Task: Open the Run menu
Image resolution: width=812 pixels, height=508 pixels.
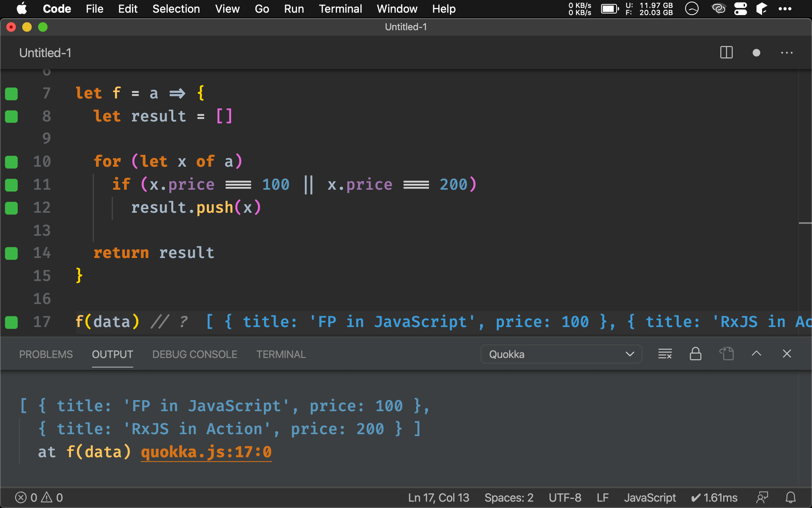Action: pyautogui.click(x=294, y=9)
